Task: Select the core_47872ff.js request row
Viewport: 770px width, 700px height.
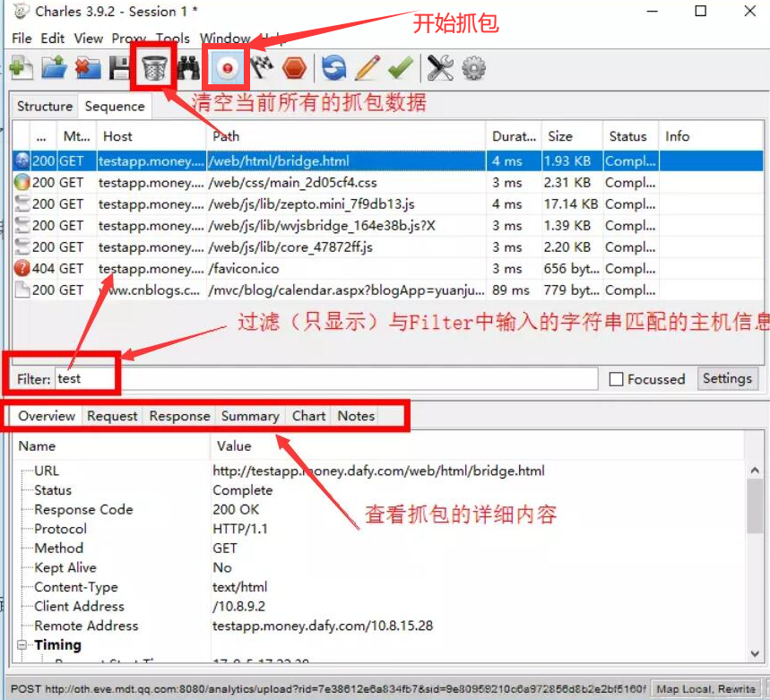Action: 388,246
